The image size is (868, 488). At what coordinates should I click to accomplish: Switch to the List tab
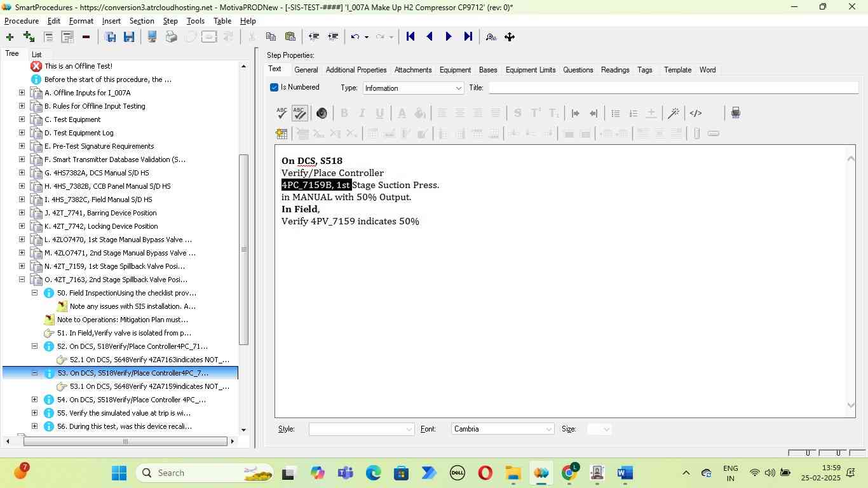tap(36, 55)
